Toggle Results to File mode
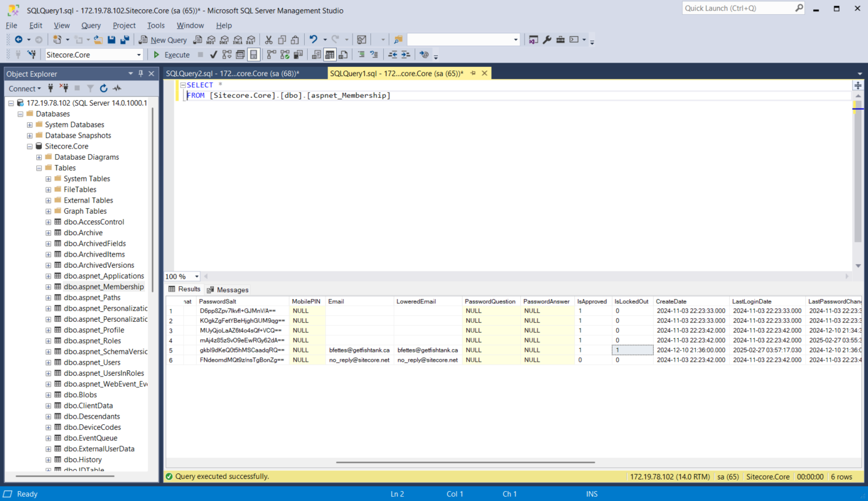Image resolution: width=868 pixels, height=501 pixels. coord(343,55)
